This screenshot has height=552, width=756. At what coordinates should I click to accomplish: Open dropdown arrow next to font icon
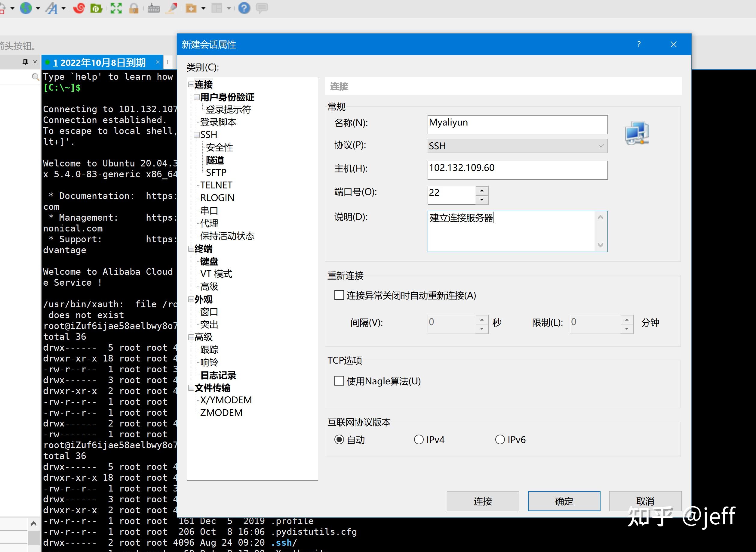coord(63,8)
